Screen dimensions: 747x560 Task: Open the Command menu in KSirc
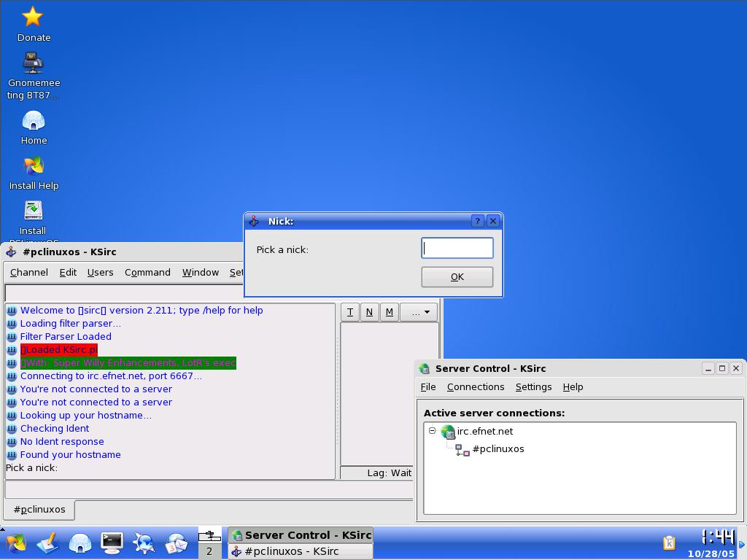pyautogui.click(x=147, y=273)
